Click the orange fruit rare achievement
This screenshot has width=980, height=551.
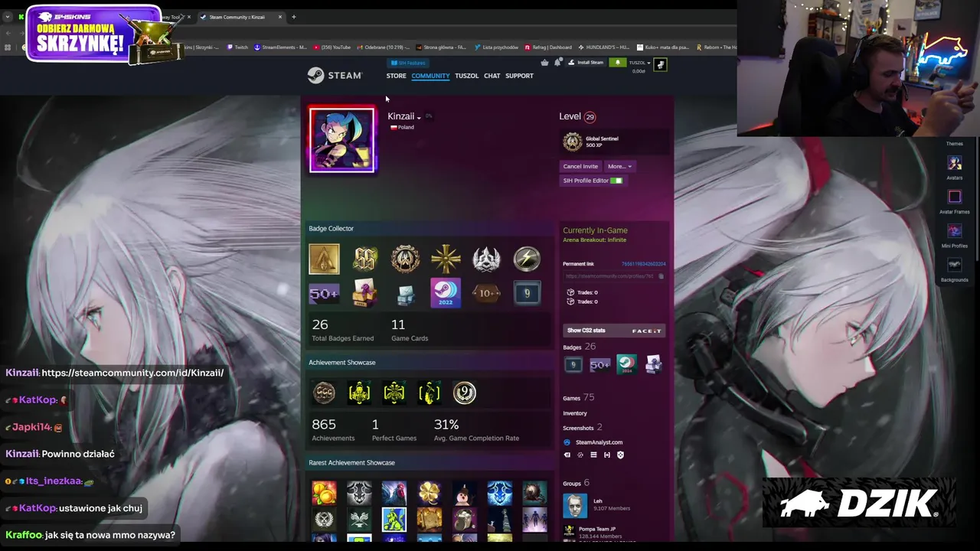[324, 493]
